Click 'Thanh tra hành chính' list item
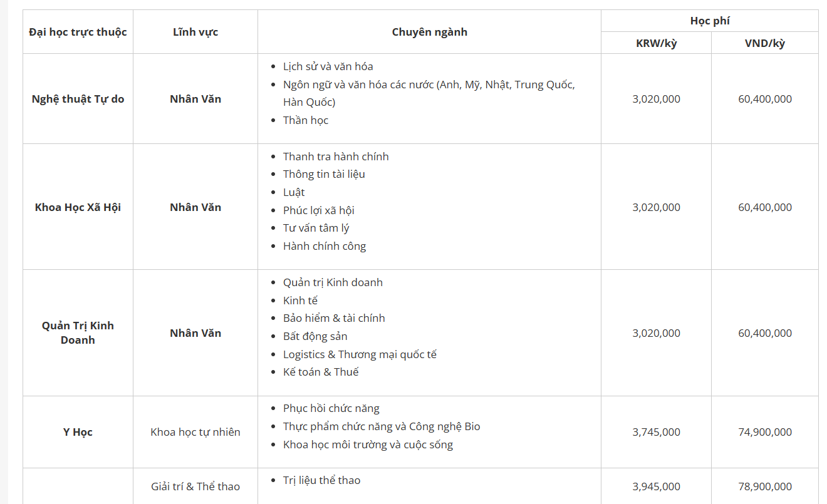Screen dimensions: 827x504 click(336, 157)
